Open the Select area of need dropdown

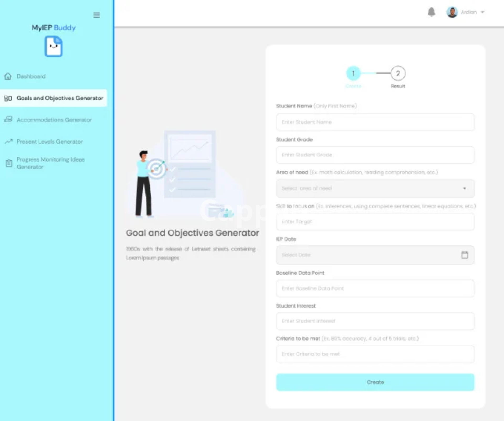tap(375, 188)
